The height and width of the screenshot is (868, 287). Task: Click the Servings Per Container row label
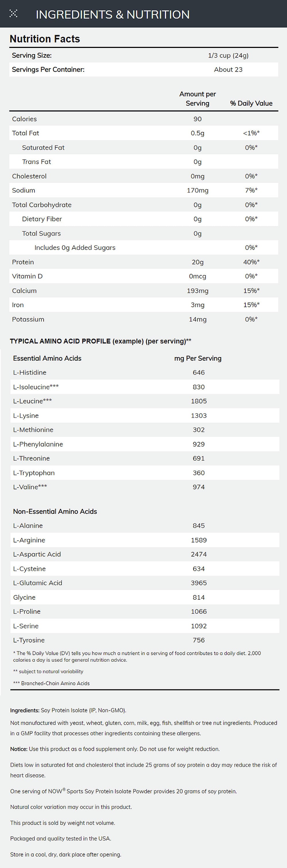[48, 70]
